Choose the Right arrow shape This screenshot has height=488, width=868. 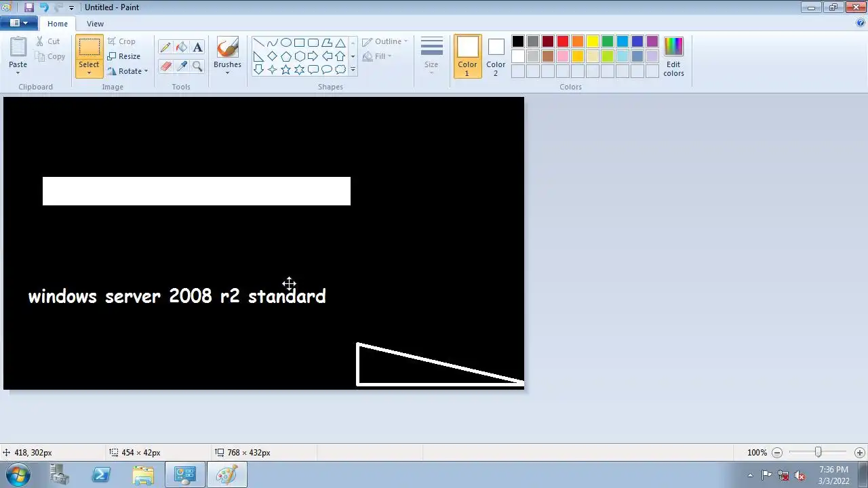pyautogui.click(x=313, y=56)
